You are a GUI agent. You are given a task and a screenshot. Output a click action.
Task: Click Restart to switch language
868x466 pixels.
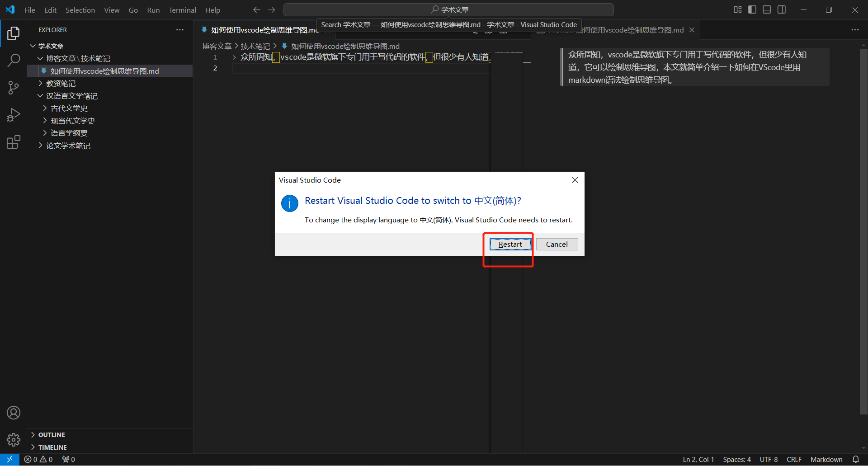click(510, 245)
